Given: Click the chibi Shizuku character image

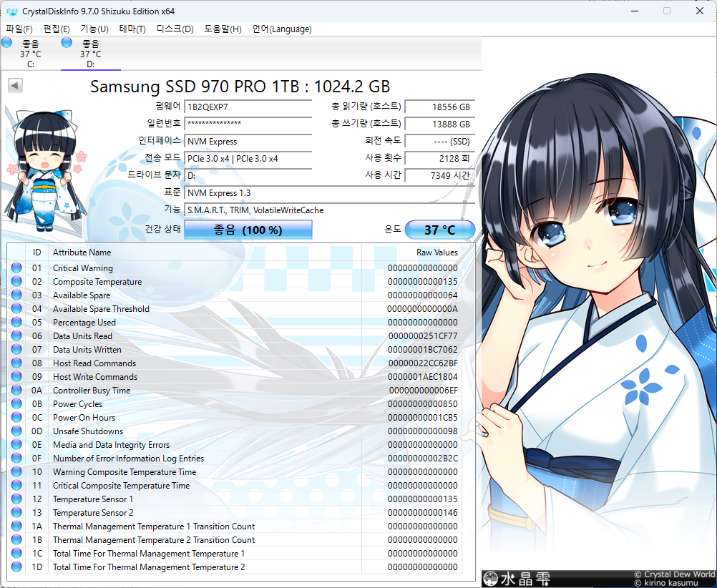Looking at the screenshot, I should coord(45,171).
